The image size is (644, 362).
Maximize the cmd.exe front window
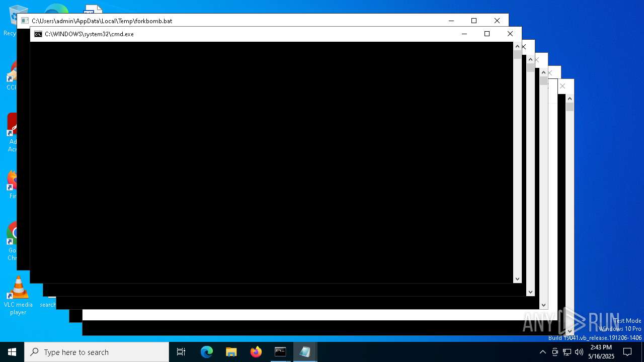tap(487, 34)
